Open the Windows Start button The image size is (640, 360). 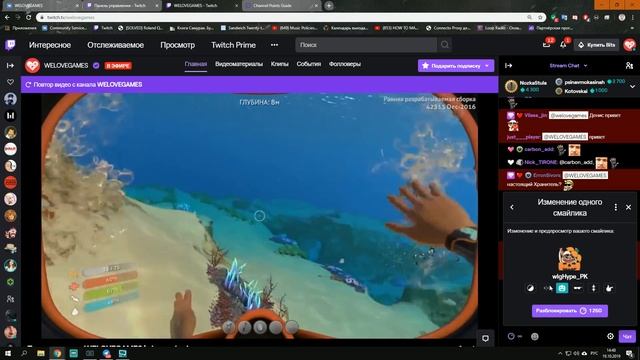click(8, 353)
